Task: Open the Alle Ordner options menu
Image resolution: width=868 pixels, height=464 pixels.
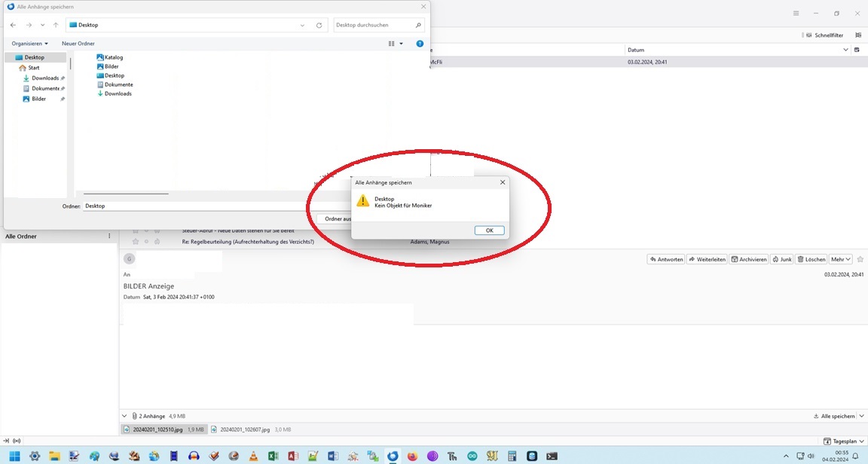Action: coord(109,237)
